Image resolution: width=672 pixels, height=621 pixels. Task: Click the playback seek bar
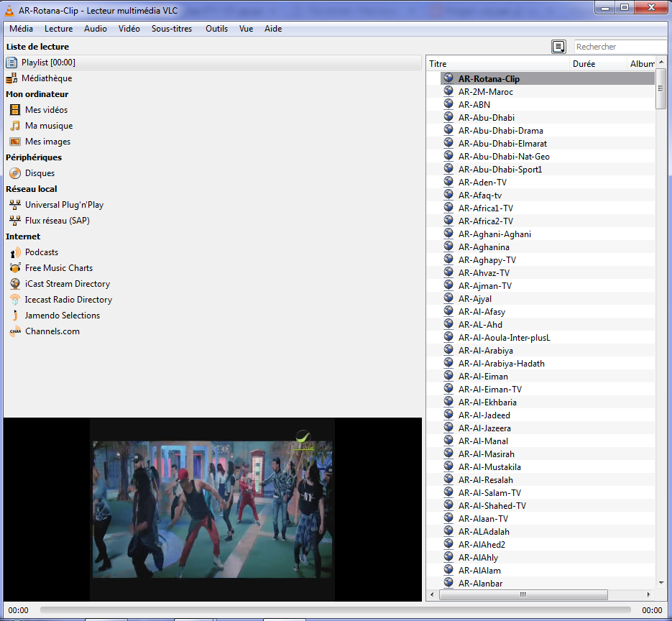click(x=335, y=609)
